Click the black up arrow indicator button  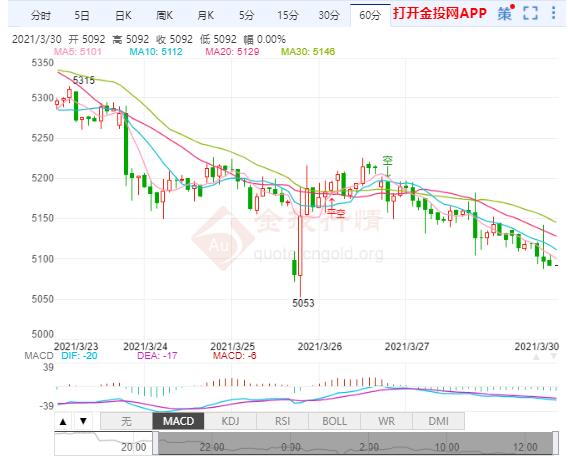point(63,421)
